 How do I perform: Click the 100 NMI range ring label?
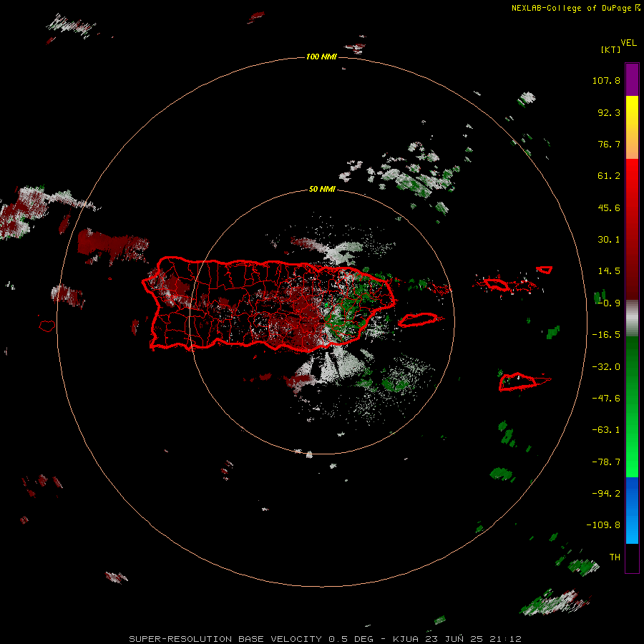pyautogui.click(x=321, y=57)
